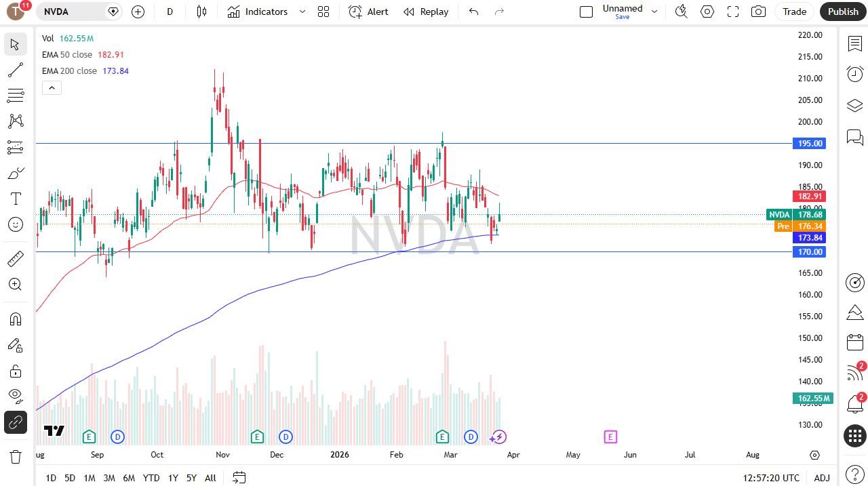Undo the last chart action
This screenshot has width=868, height=486.
[473, 12]
